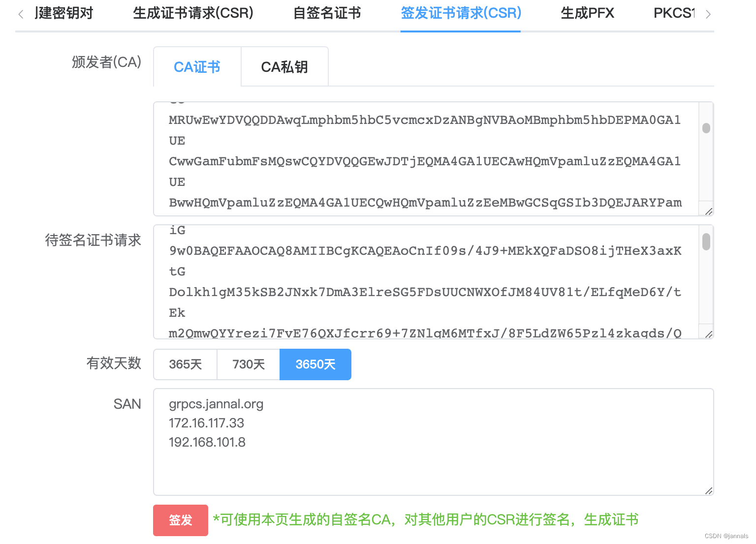Image resolution: width=756 pixels, height=544 pixels.
Task: Click the red 签发 button to sign
Action: click(180, 520)
